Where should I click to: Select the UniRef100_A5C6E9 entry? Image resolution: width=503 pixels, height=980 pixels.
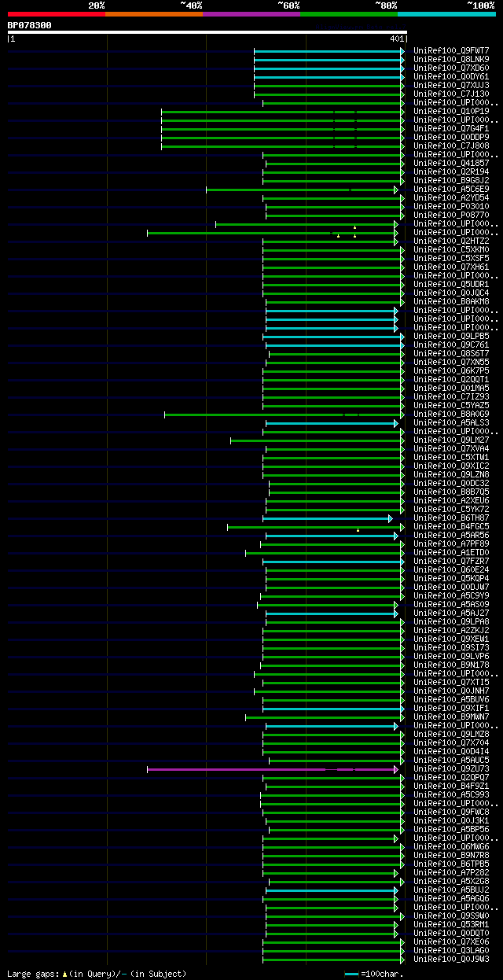[451, 189]
